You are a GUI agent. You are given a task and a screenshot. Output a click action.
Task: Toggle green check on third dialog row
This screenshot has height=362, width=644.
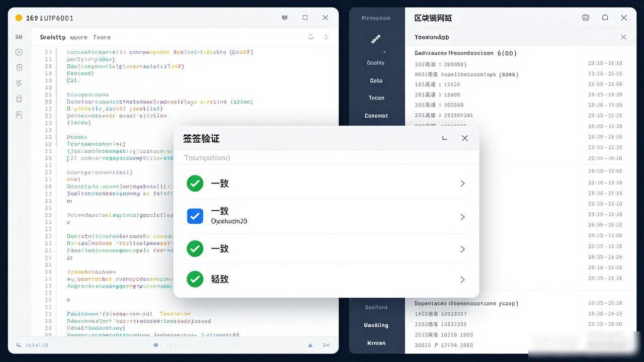tap(195, 248)
